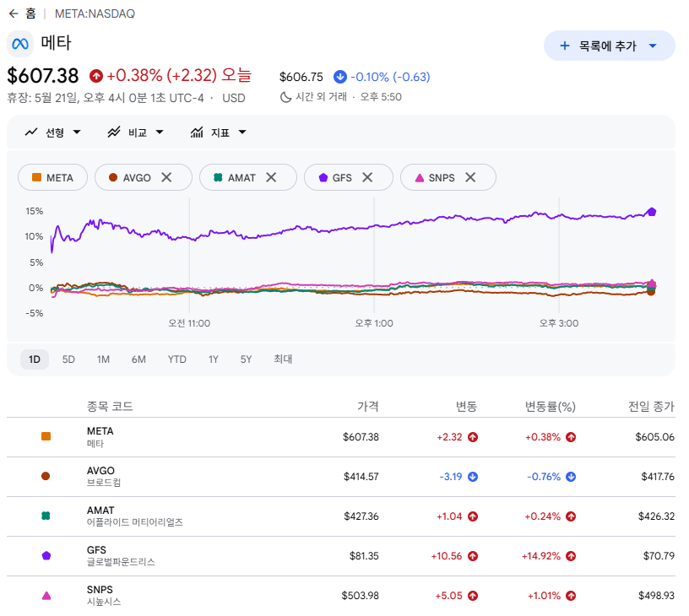Open the 비교 compare dropdown
Image resolution: width=689 pixels, height=616 pixels.
(136, 132)
